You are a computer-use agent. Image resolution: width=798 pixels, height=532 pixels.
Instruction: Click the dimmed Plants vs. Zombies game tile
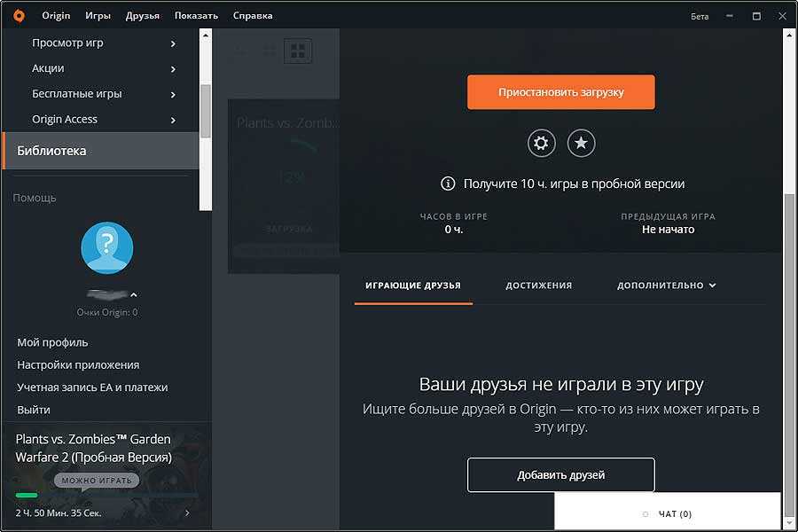[284, 186]
